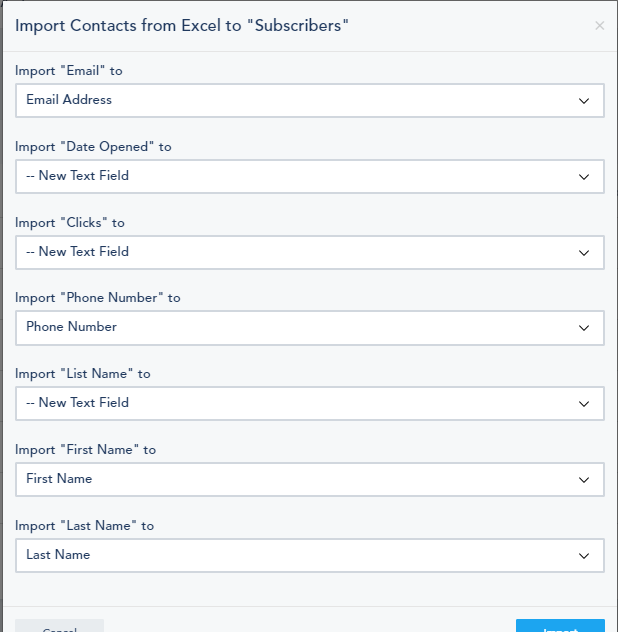Screen dimensions: 618x632
Task: Click the chevron arrow under "Date Opened"
Action: (584, 177)
